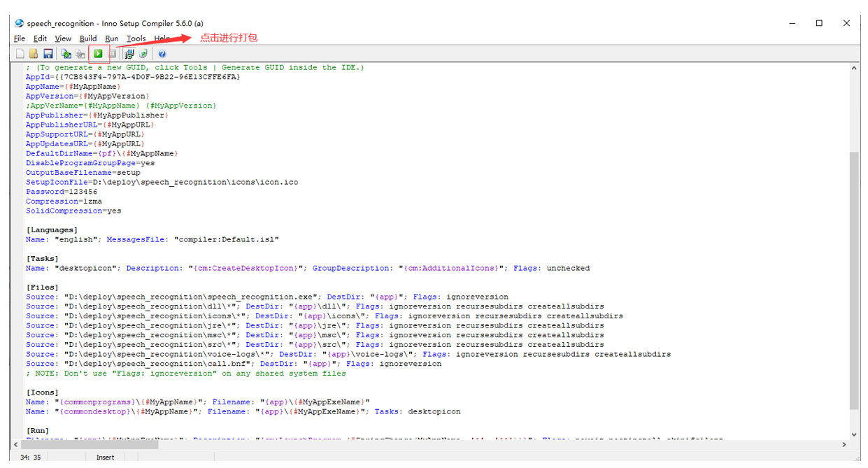Click the dll\* Source line
The width and height of the screenshot is (868, 468).
pos(315,306)
